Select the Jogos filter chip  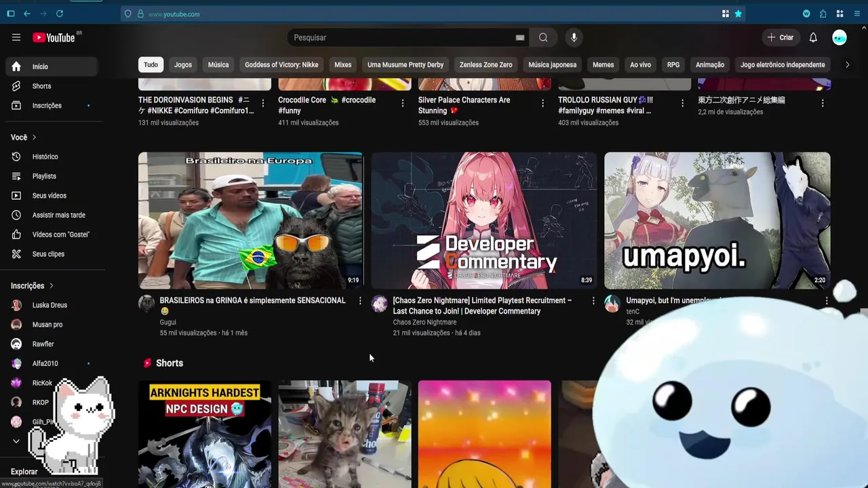(x=183, y=65)
